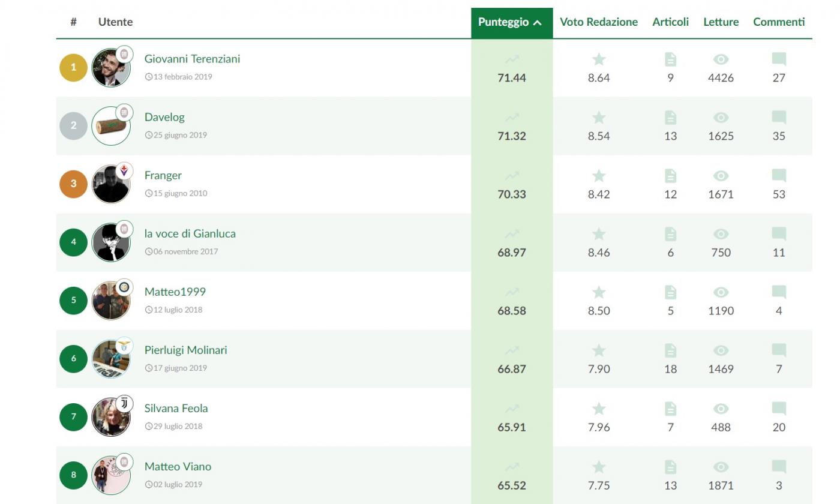Click articles document icon in Franger row
The height and width of the screenshot is (504, 840).
[671, 176]
